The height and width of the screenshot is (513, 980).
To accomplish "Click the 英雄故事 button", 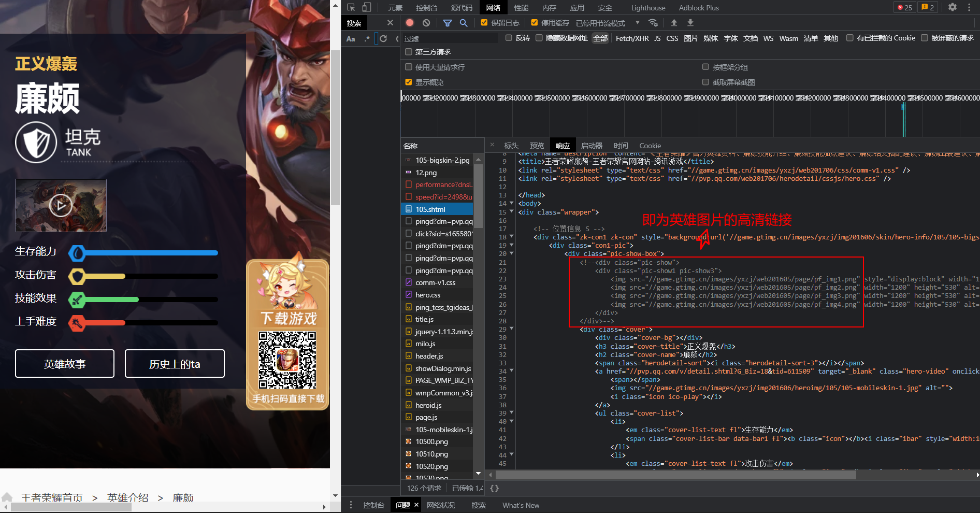I will 65,364.
